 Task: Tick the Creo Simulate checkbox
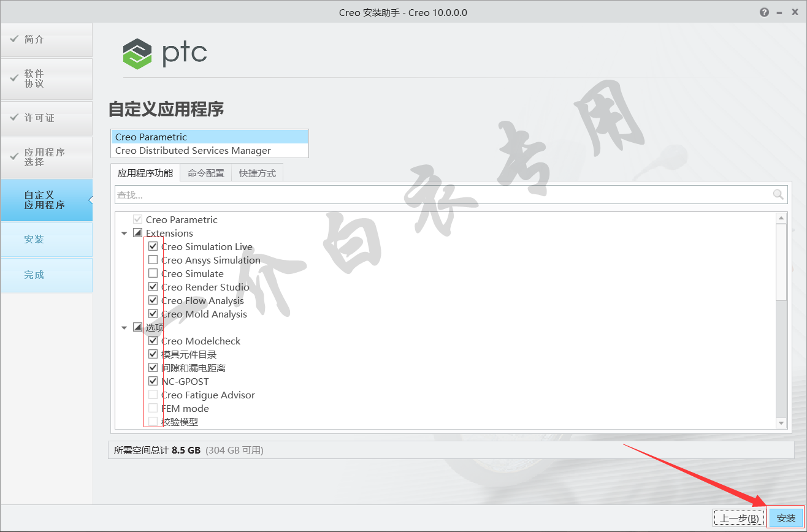[x=153, y=273]
